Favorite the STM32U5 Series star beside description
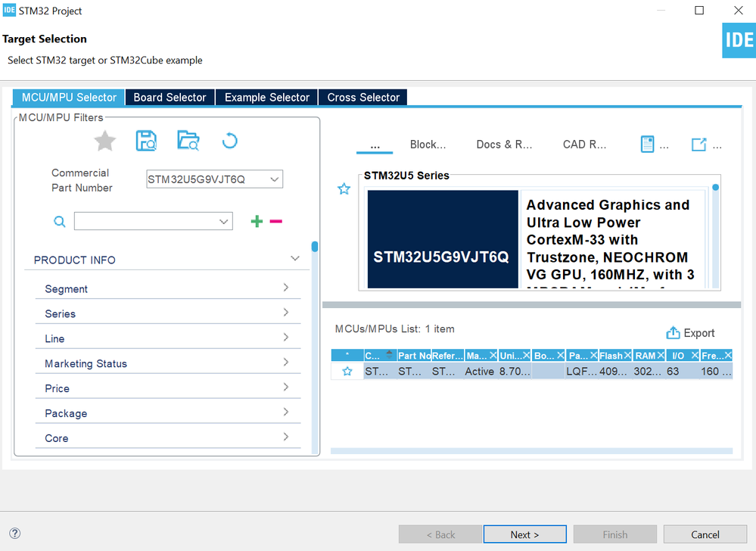Viewport: 756px width, 551px height. coord(344,188)
